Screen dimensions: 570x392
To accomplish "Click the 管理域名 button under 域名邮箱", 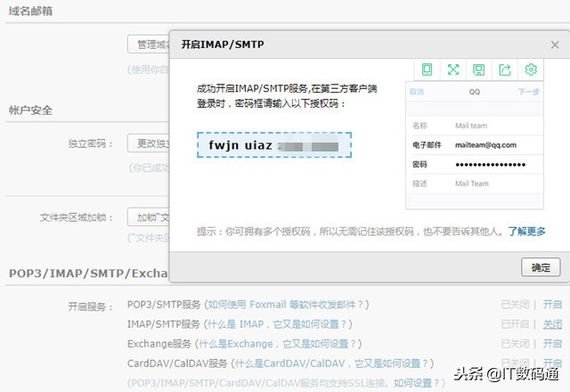I will 149,45.
